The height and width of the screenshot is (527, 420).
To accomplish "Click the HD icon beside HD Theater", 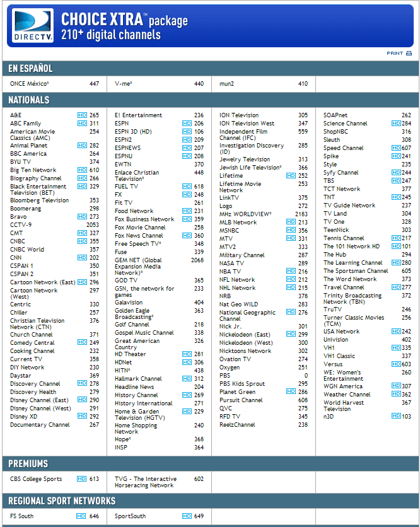I will pos(187,354).
